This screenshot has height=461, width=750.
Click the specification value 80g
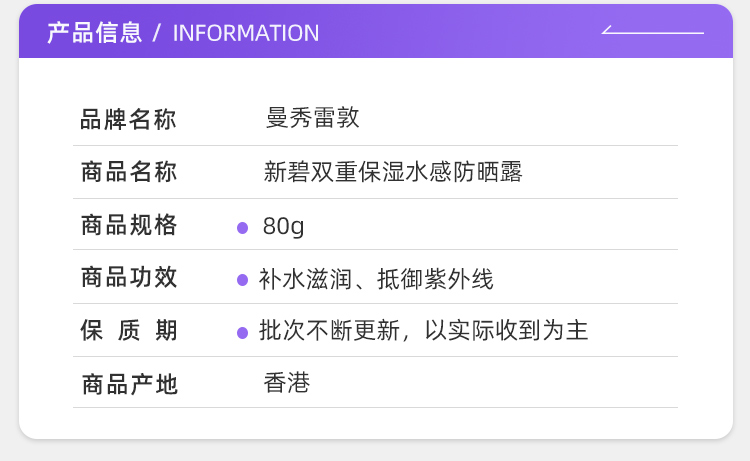coord(283,226)
